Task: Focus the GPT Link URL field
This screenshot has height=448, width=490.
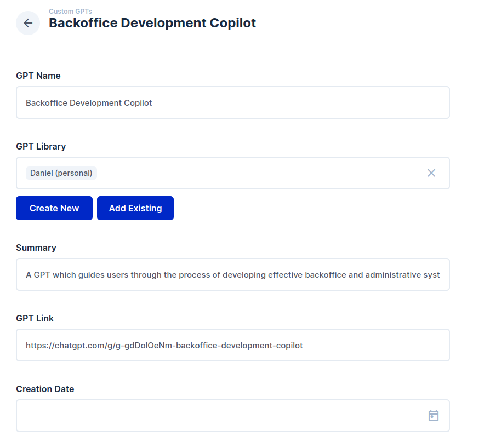Action: click(x=233, y=345)
